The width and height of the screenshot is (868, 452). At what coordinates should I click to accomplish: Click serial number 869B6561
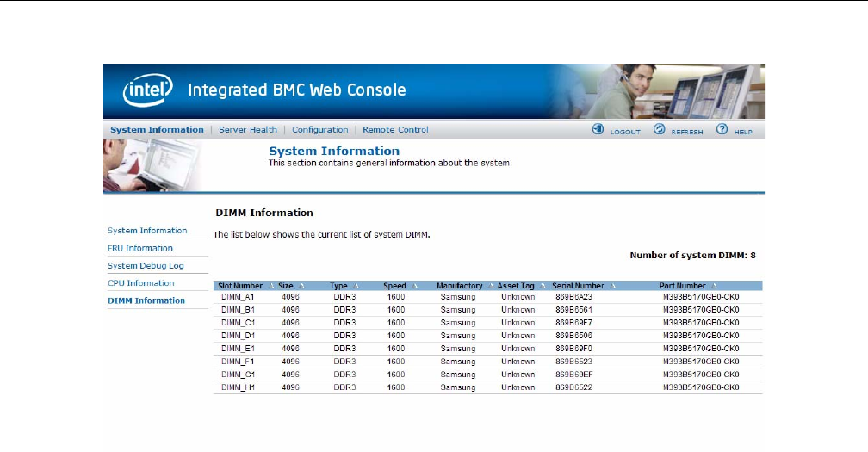point(573,310)
